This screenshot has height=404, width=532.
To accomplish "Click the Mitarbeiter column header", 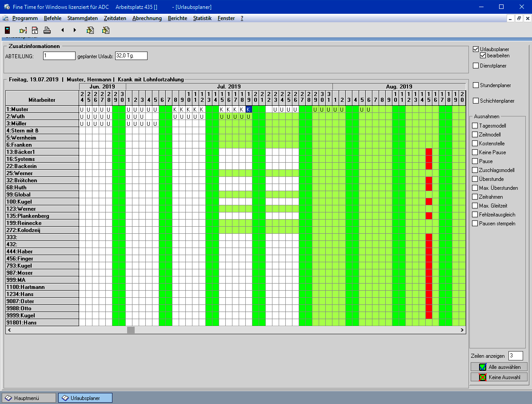I will (42, 98).
